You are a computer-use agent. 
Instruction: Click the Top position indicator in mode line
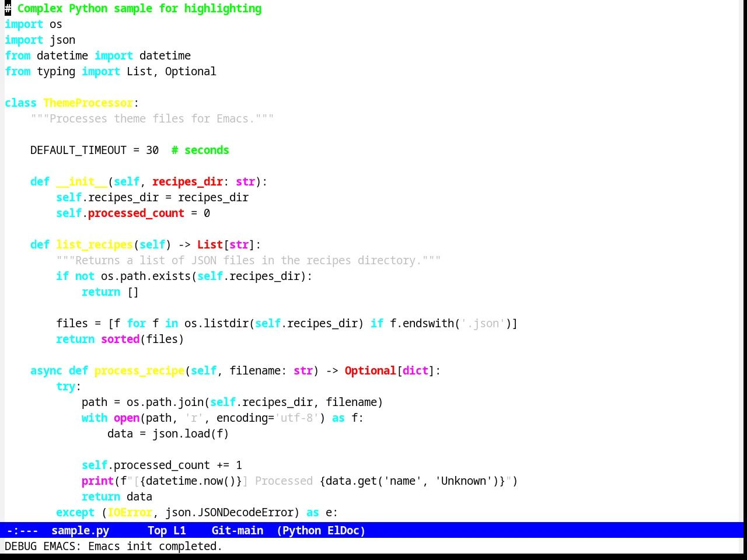157,530
